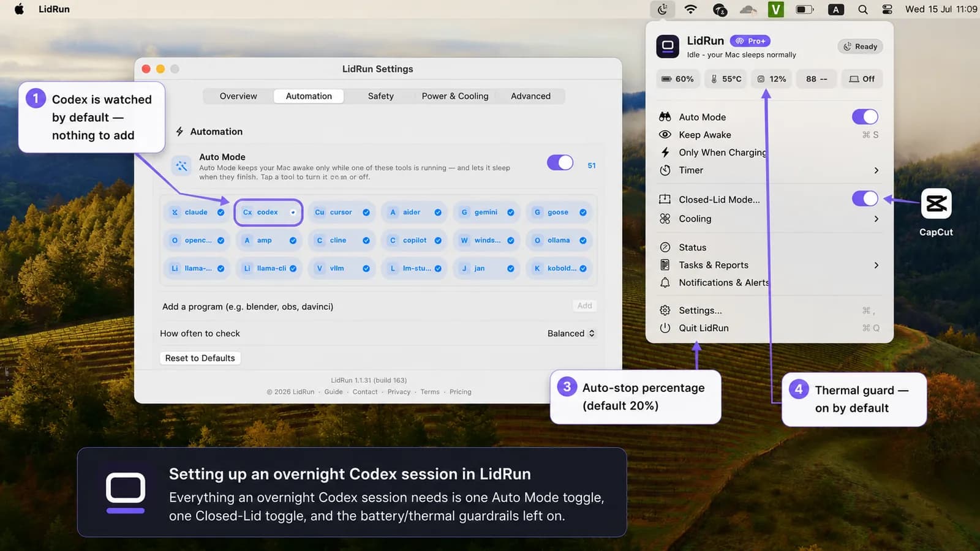The width and height of the screenshot is (980, 551).
Task: Open Control Center in menu bar
Action: [887, 9]
